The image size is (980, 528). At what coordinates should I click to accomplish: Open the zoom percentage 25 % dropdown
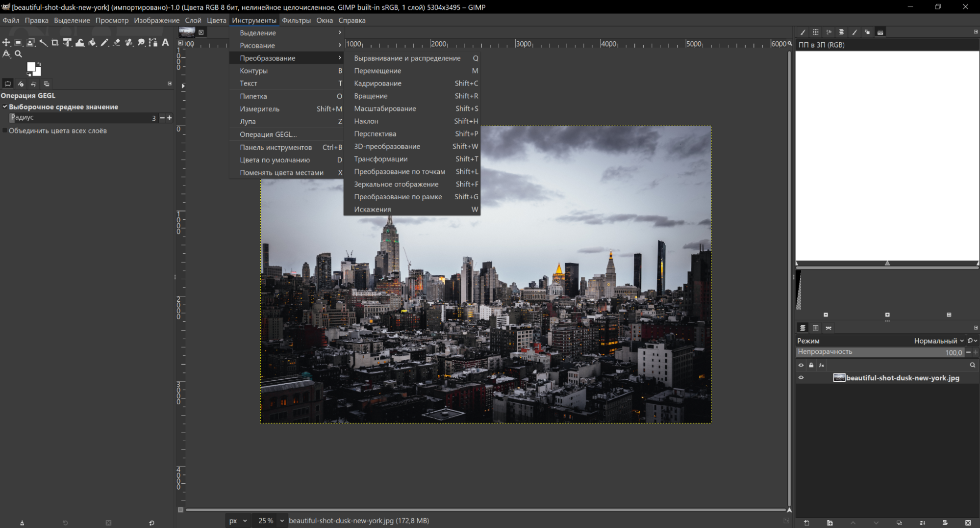click(x=282, y=521)
